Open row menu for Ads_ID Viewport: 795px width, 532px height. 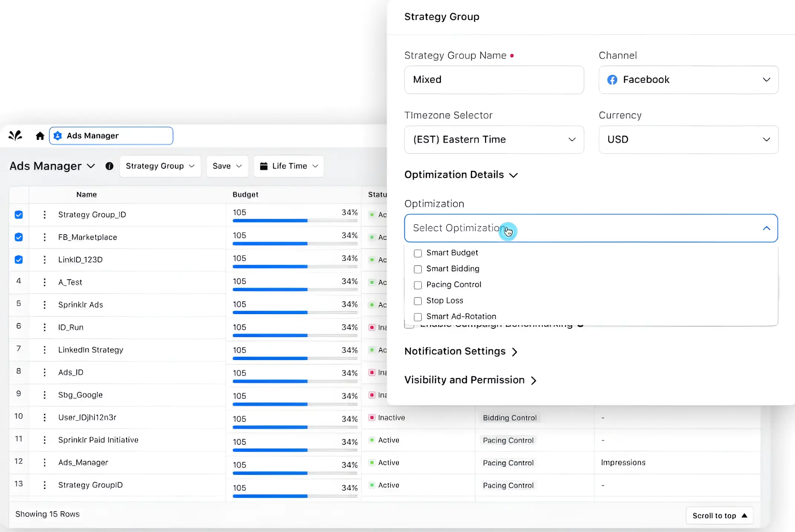tap(44, 372)
